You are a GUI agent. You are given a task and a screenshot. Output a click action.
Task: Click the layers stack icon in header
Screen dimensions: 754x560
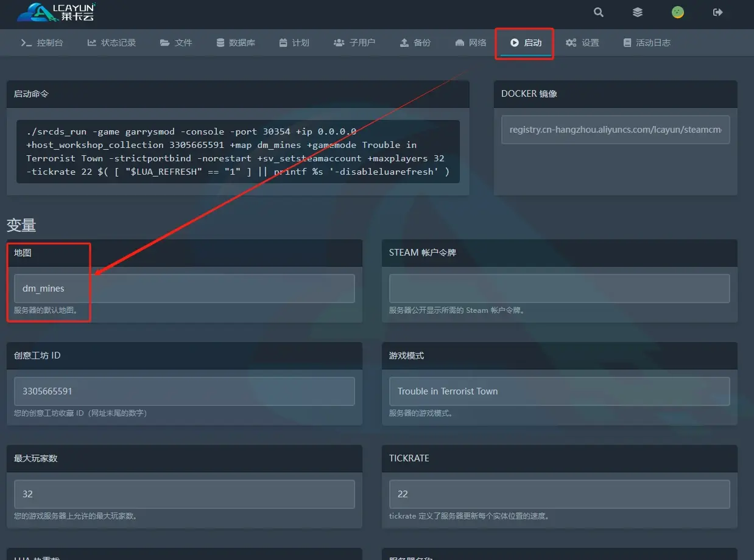click(638, 12)
